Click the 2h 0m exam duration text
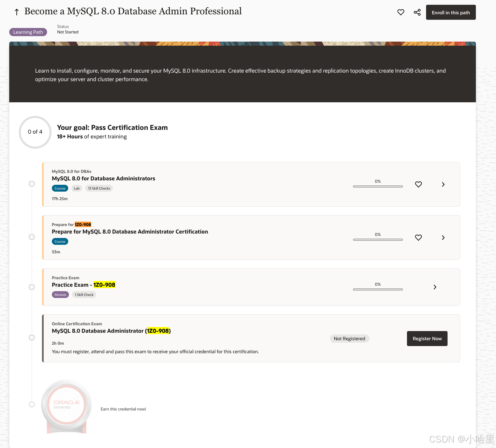 coord(58,343)
